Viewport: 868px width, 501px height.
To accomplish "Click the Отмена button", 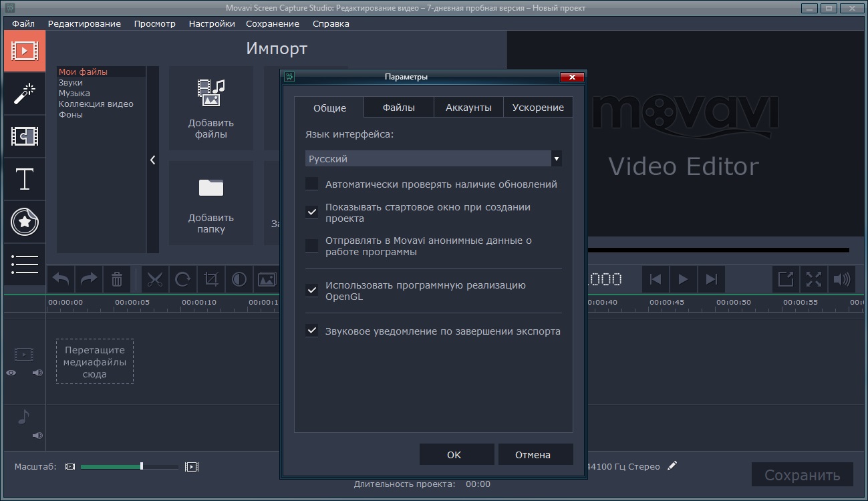I will [x=533, y=455].
